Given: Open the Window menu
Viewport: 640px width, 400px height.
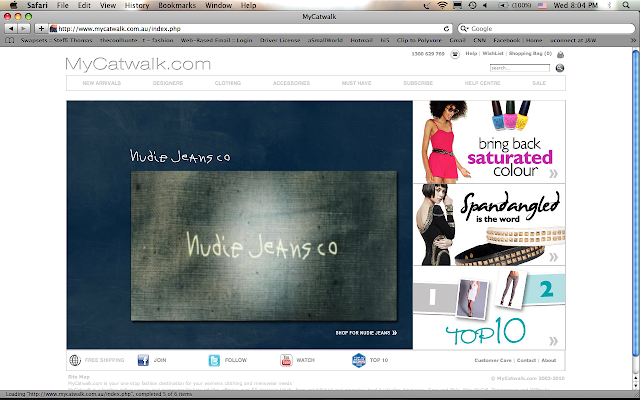Looking at the screenshot, I should [x=218, y=5].
